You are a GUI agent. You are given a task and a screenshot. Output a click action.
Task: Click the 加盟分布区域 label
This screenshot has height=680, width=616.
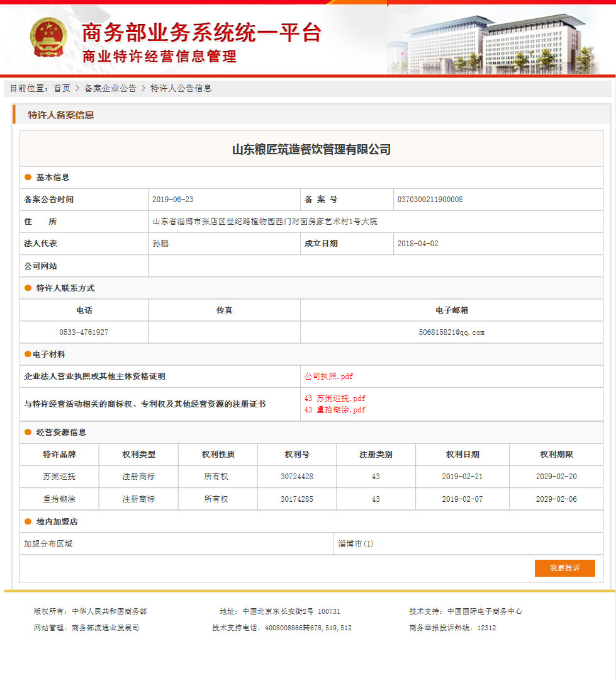tap(48, 544)
